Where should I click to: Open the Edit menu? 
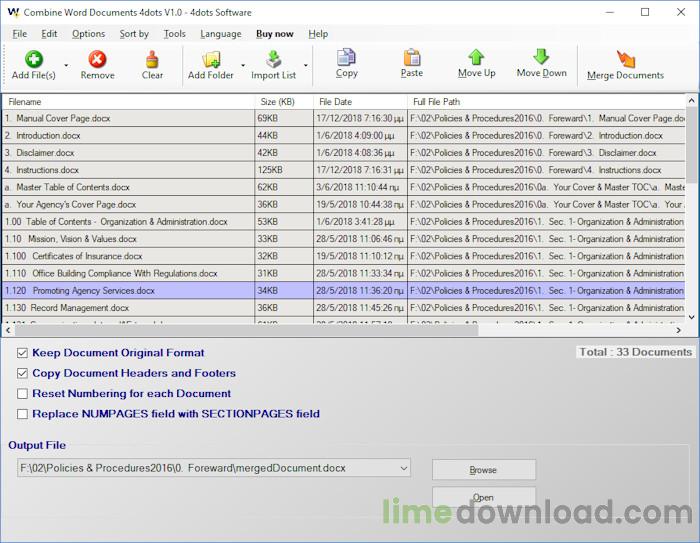click(x=49, y=34)
